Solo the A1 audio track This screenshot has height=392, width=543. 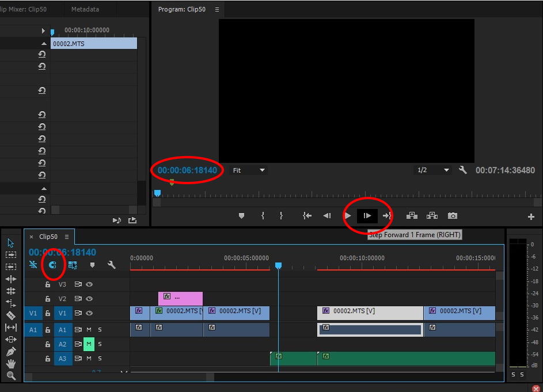click(100, 330)
